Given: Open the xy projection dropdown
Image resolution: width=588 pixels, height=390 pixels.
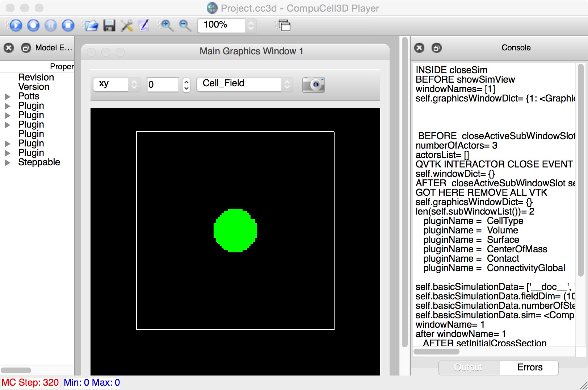Looking at the screenshot, I should click(x=116, y=84).
